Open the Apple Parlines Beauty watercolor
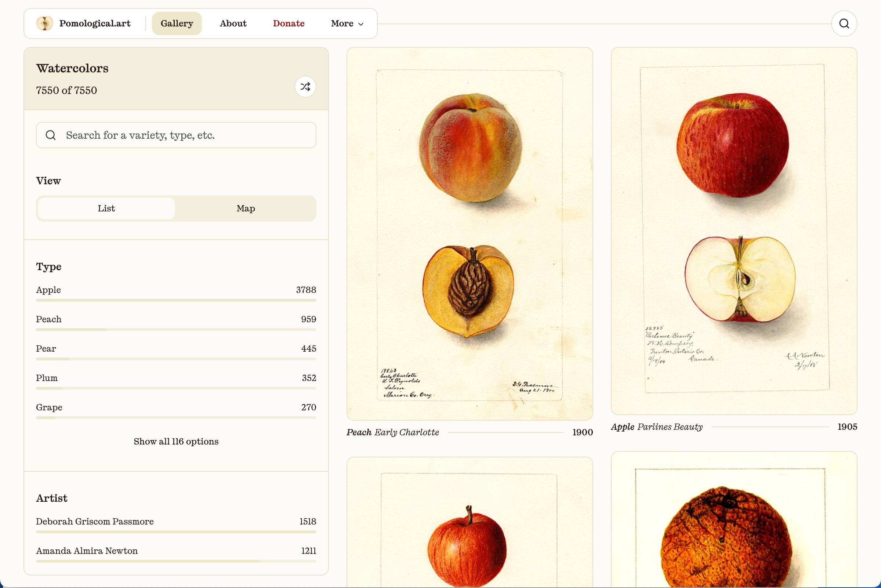881x588 pixels. 734,231
